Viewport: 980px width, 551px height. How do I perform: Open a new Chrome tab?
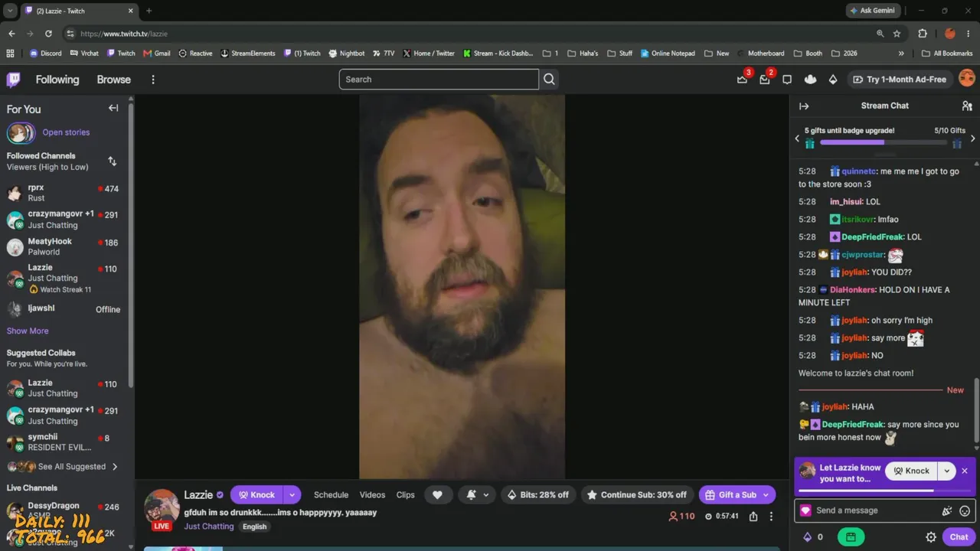(149, 11)
